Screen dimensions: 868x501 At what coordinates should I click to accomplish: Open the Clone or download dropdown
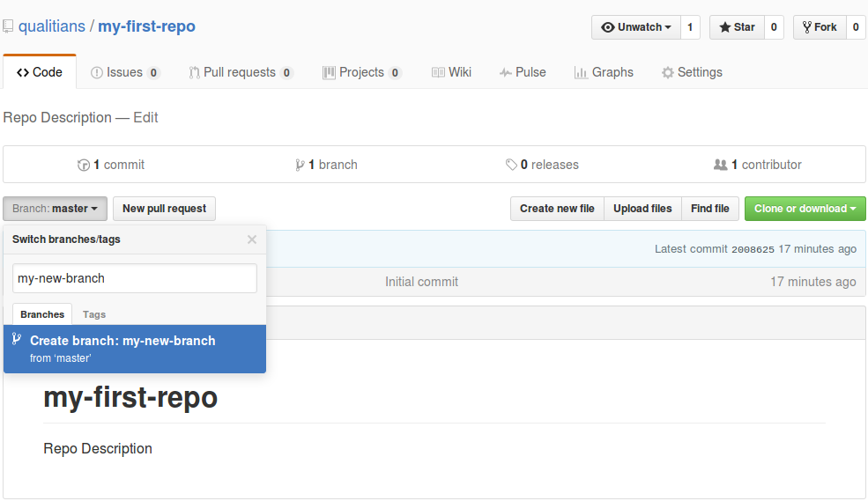click(805, 209)
